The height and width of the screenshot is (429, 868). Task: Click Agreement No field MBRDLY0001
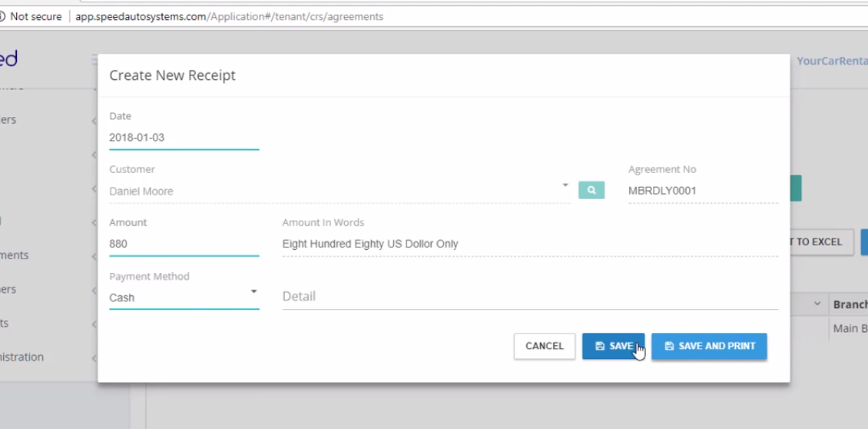703,191
